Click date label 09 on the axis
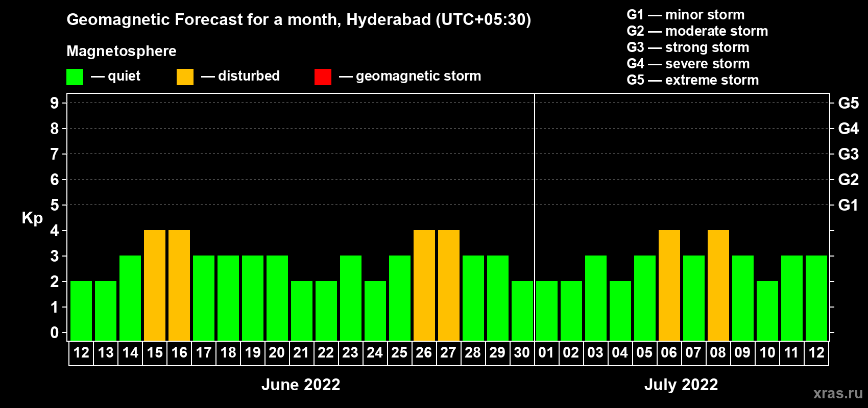Image resolution: width=868 pixels, height=408 pixels. [x=742, y=352]
